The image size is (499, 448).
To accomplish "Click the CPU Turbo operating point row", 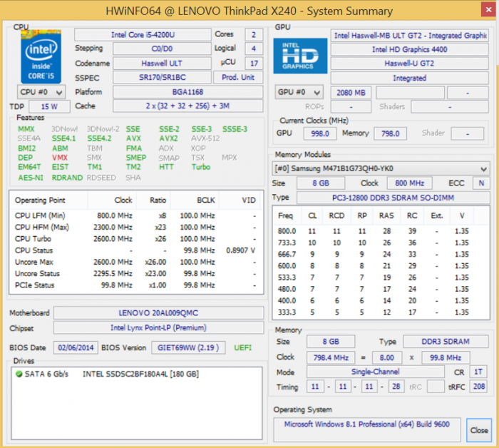I will coord(134,239).
